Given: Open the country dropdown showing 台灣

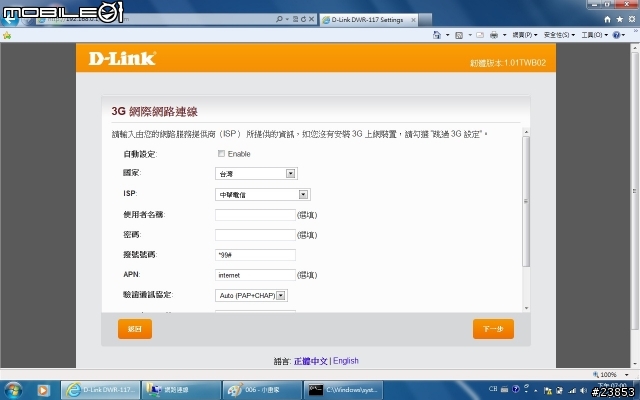Looking at the screenshot, I should 256,173.
